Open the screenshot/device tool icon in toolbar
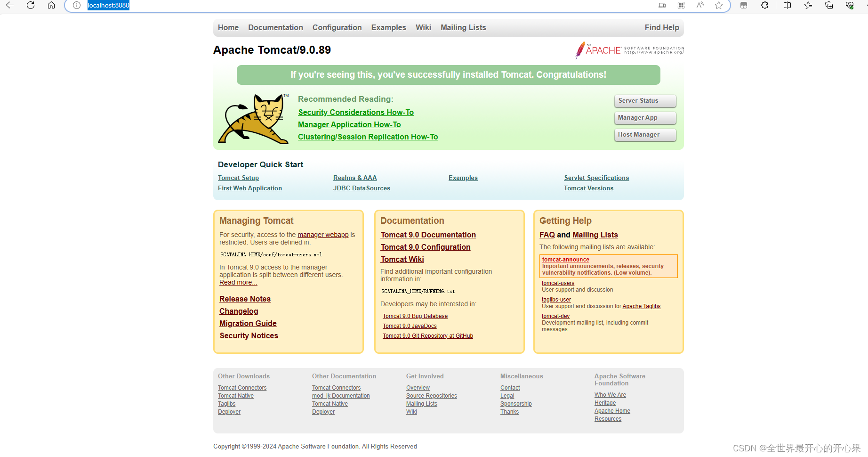Screen dimensions: 868x457 click(x=662, y=5)
